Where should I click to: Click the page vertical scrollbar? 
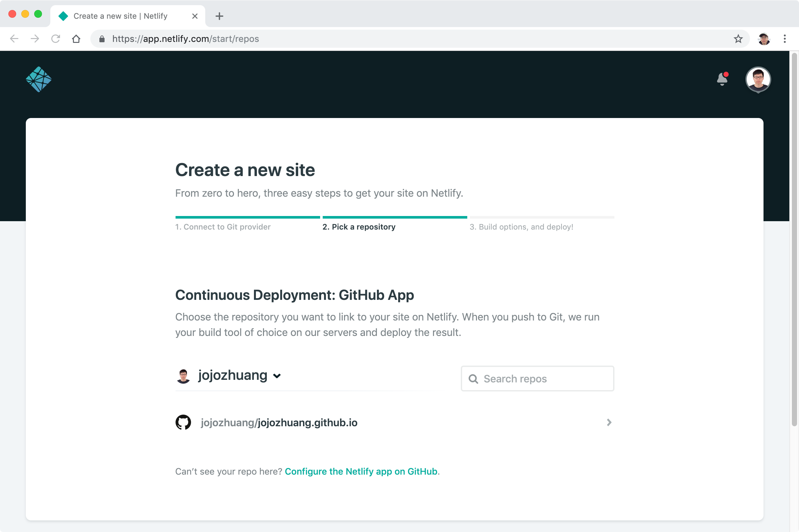(x=794, y=239)
